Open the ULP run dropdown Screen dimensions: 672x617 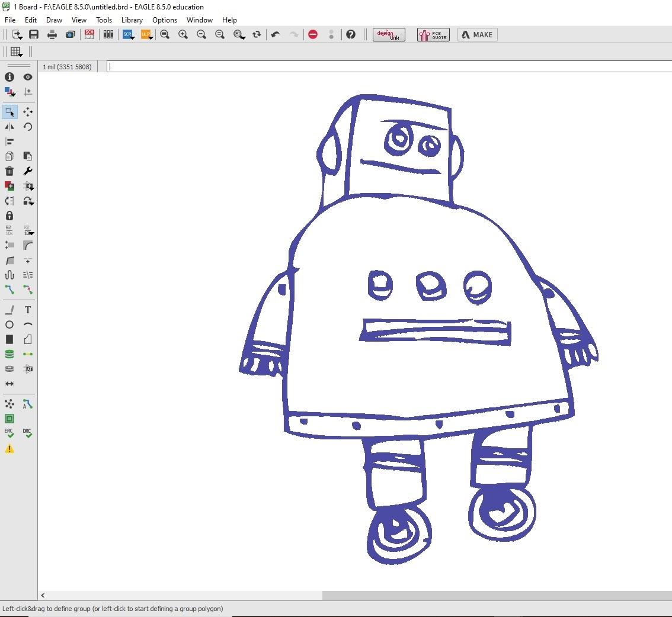point(146,35)
